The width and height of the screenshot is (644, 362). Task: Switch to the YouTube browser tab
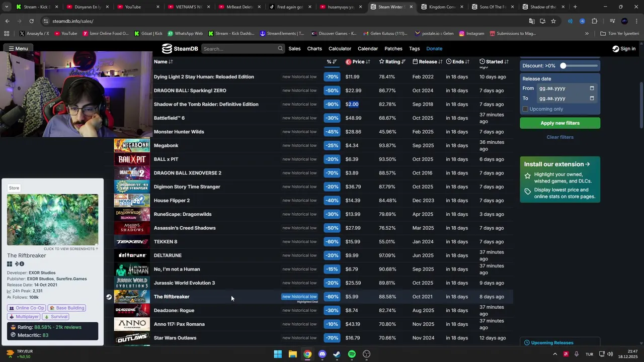[137, 7]
